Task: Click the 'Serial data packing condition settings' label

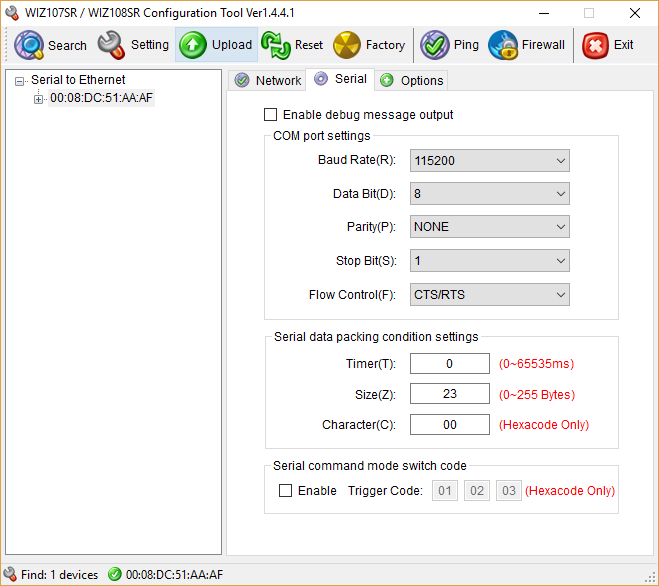Action: coord(376,337)
